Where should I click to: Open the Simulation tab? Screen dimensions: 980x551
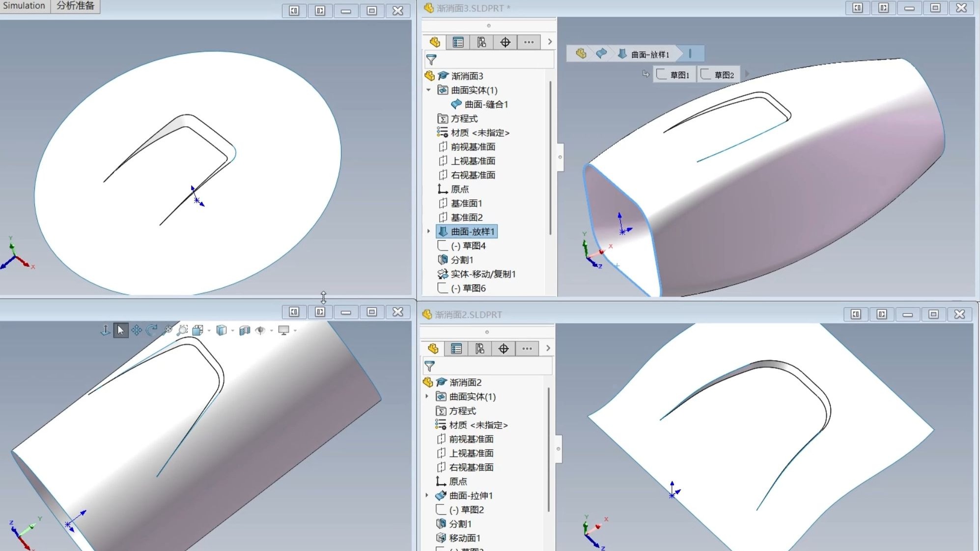(24, 6)
